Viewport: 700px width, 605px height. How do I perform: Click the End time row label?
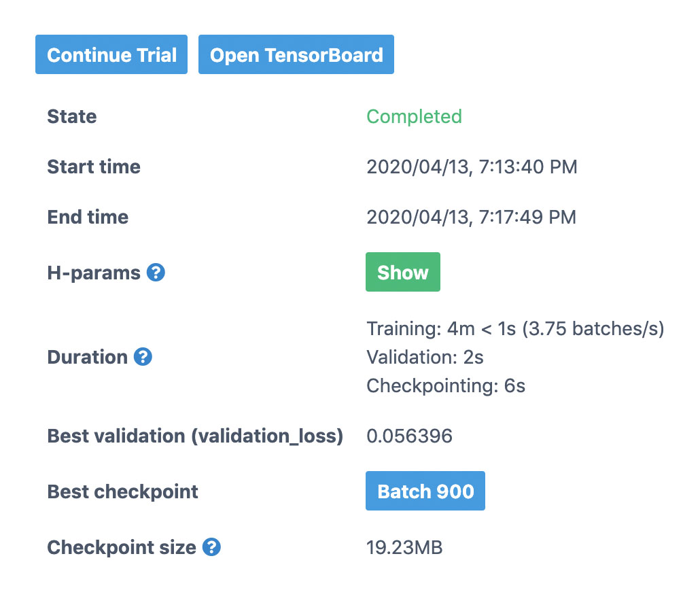[88, 218]
